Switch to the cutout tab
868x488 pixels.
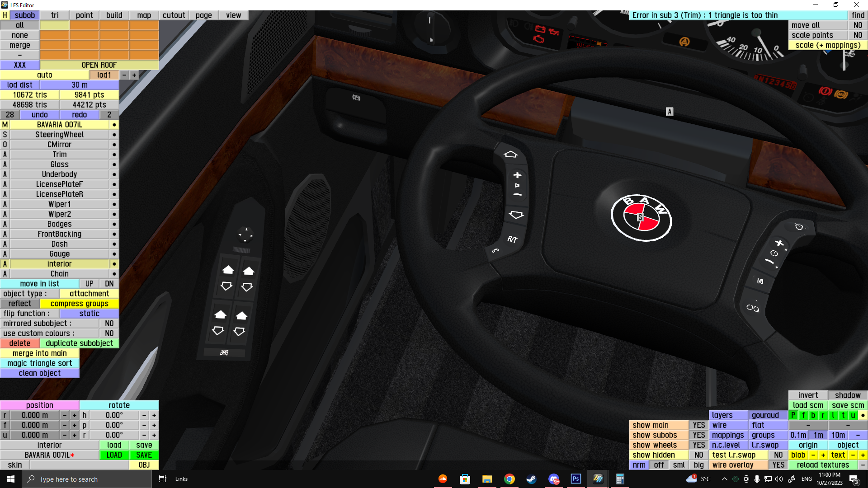tap(174, 15)
